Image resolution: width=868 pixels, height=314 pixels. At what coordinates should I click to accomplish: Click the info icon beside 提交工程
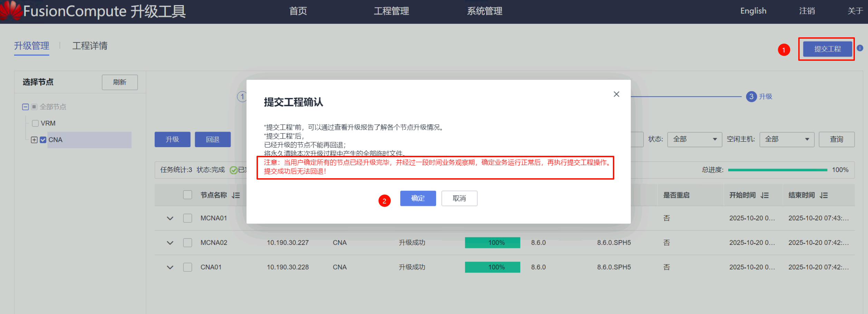(x=860, y=48)
